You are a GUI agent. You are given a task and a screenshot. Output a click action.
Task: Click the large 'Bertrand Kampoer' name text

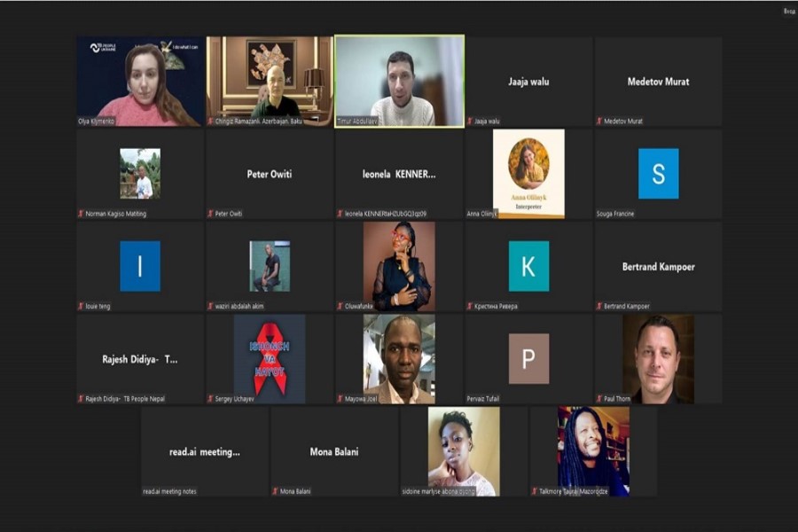pyautogui.click(x=659, y=267)
